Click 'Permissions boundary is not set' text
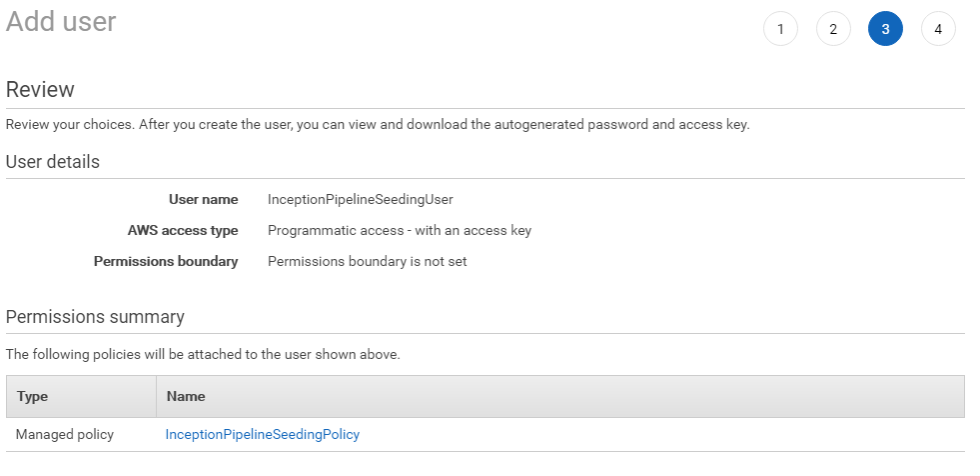 (x=367, y=261)
